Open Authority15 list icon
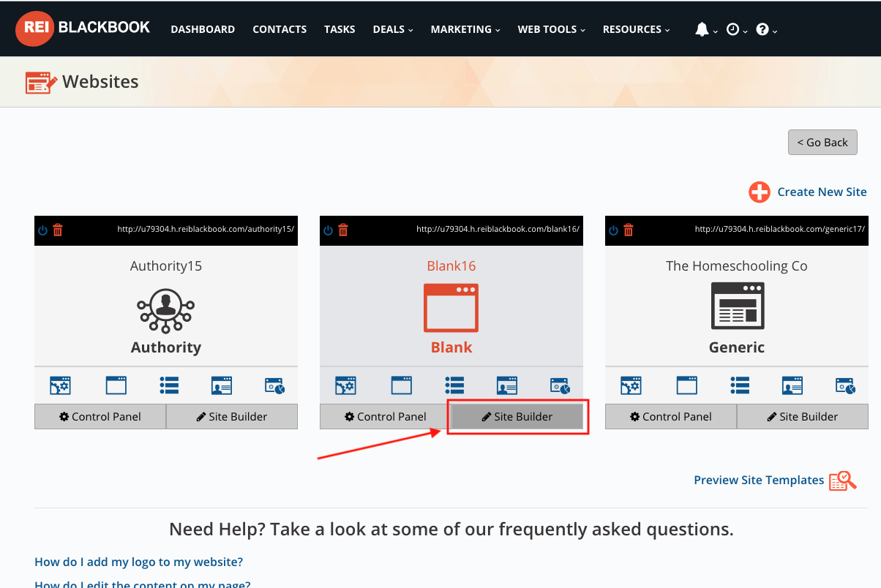This screenshot has width=881, height=588. 169,385
